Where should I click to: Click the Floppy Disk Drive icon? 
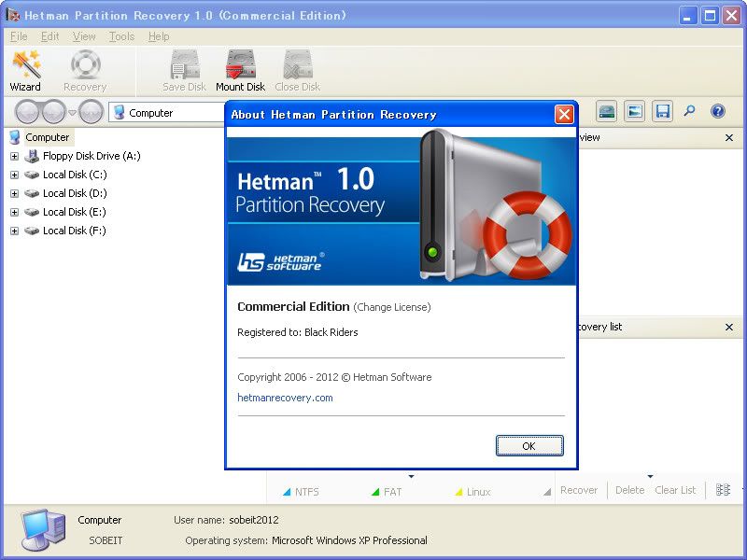(x=32, y=156)
